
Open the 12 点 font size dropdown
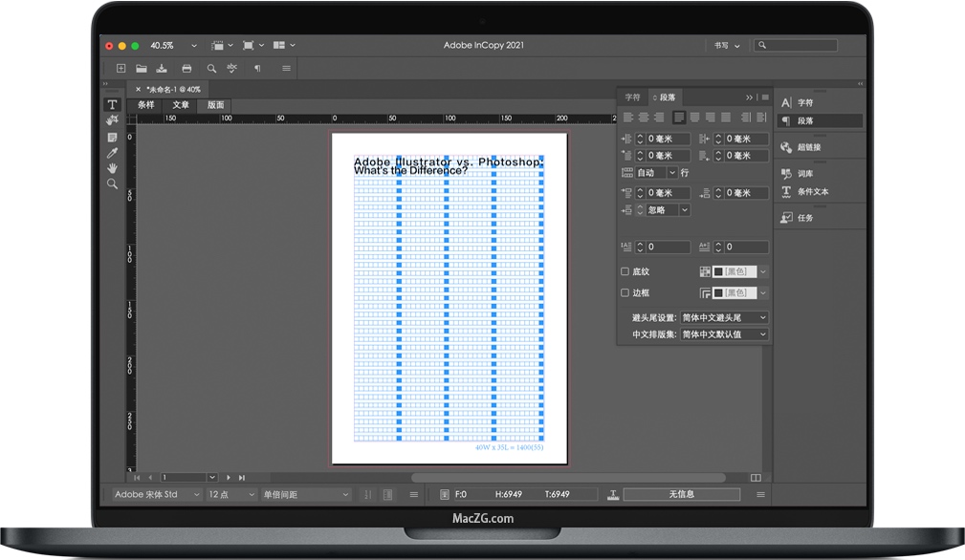pos(231,494)
